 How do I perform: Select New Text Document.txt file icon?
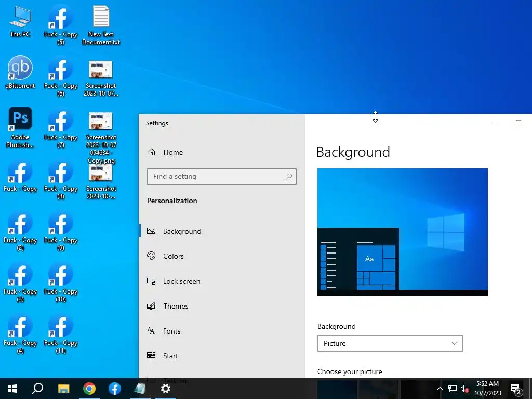click(x=101, y=24)
